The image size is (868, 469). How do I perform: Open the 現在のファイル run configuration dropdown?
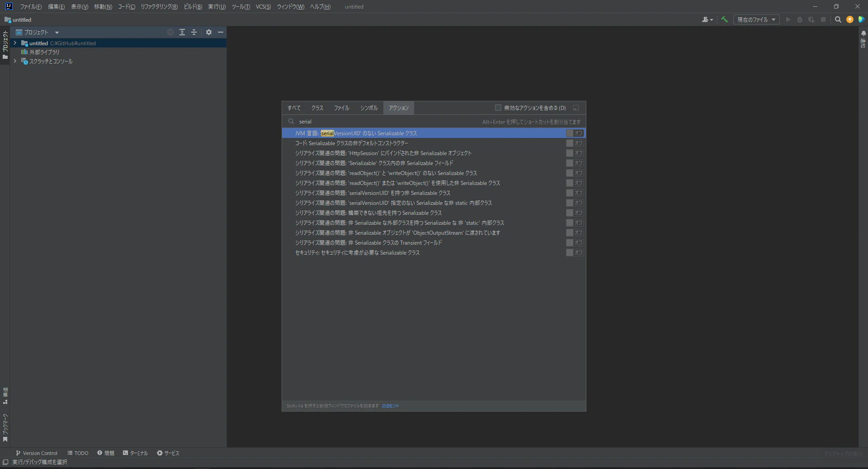click(x=756, y=20)
